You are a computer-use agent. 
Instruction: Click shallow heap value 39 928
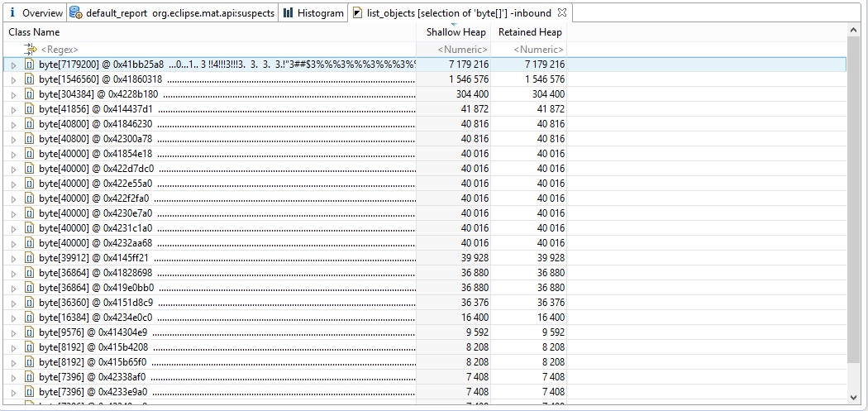click(x=475, y=258)
